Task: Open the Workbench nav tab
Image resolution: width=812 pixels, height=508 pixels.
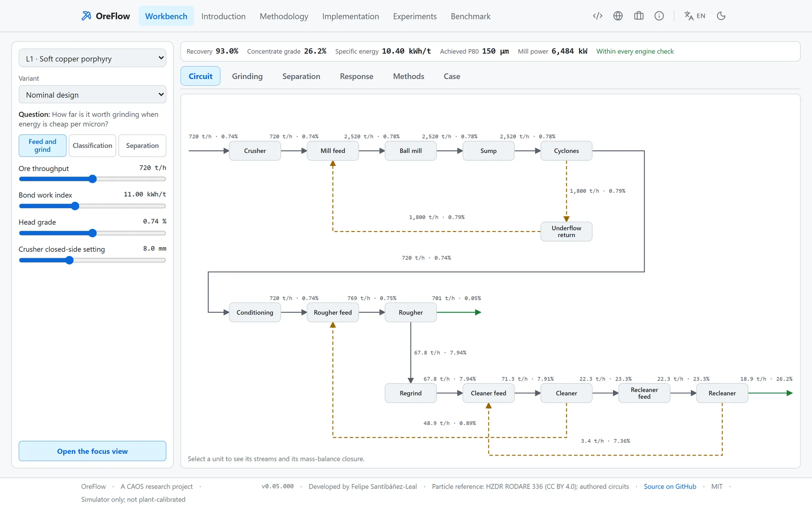Action: [166, 16]
